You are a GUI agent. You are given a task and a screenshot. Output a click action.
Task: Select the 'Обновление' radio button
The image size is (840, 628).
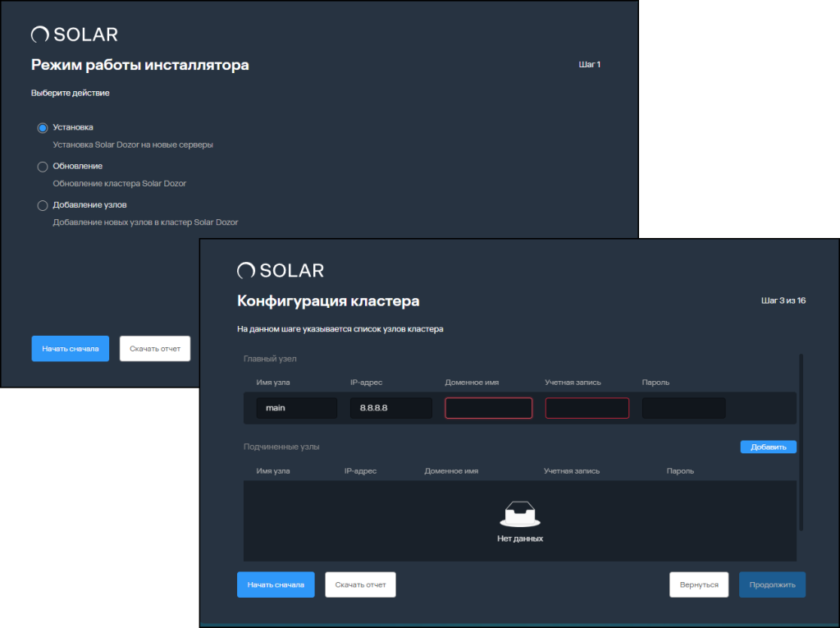[42, 166]
